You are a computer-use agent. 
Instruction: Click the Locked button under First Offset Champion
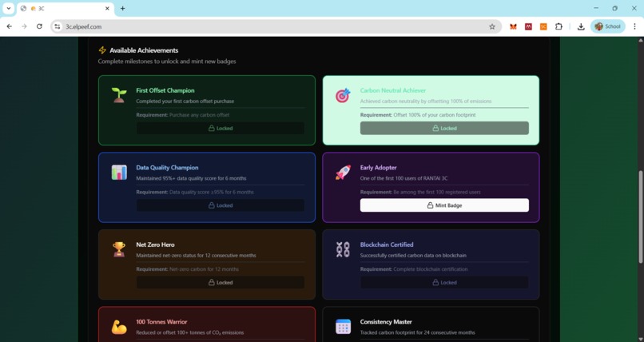(221, 128)
